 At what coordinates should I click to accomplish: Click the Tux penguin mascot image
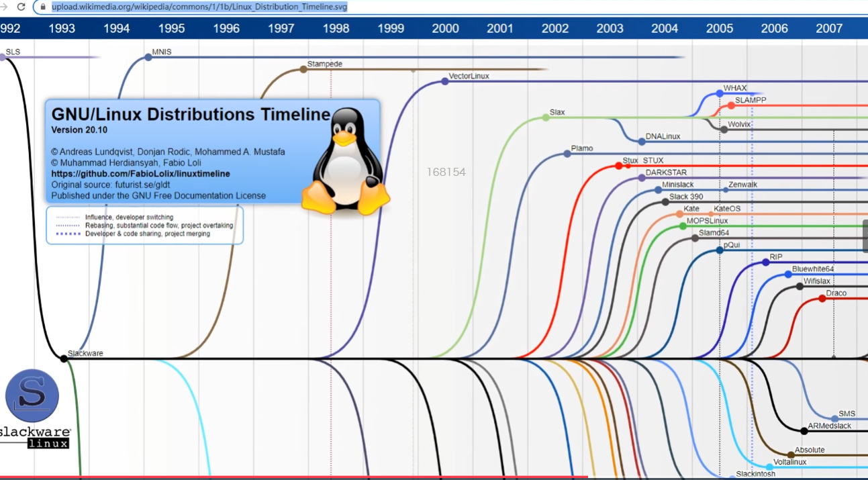tap(345, 161)
